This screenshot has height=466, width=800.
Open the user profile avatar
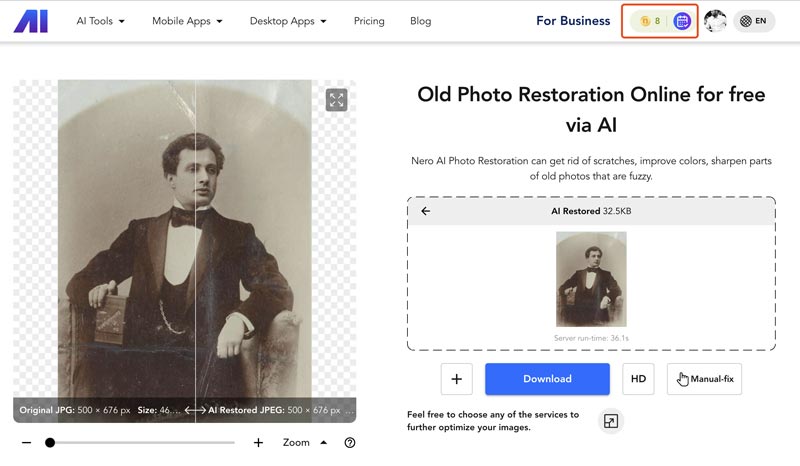pos(715,21)
